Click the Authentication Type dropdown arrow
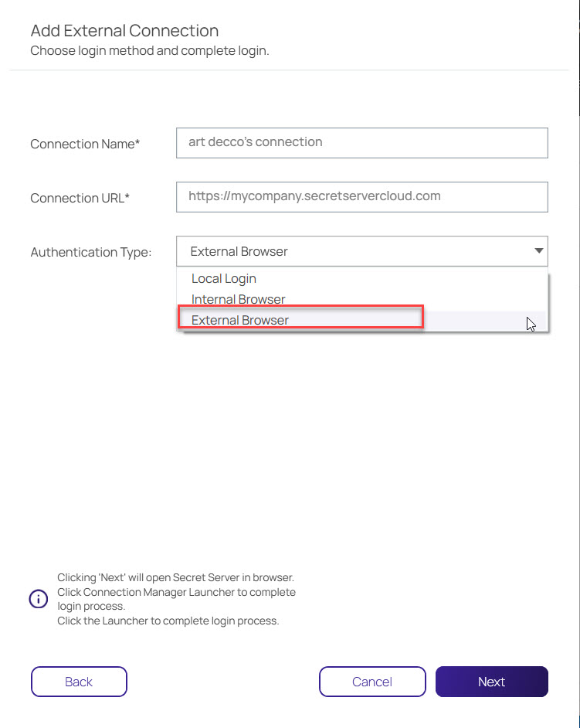Image resolution: width=580 pixels, height=728 pixels. (x=538, y=251)
